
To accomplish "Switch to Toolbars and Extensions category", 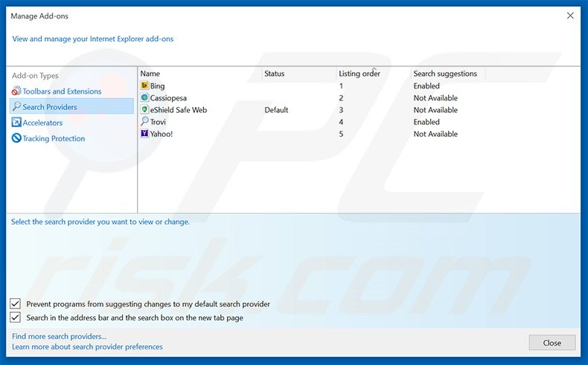I will (62, 91).
